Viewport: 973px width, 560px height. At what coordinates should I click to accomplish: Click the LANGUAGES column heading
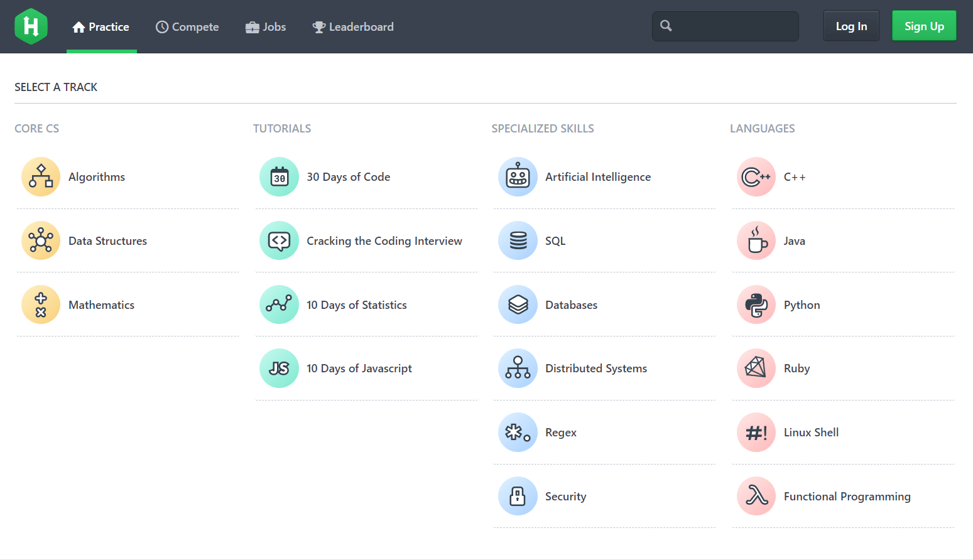coord(763,129)
